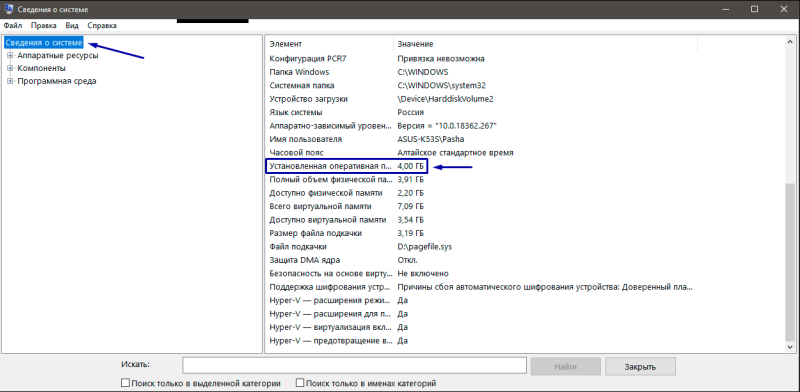Click the Найти button

click(x=566, y=366)
